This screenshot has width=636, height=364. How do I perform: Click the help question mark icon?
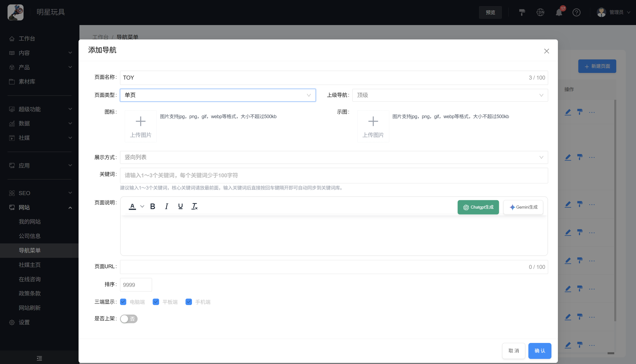click(x=577, y=12)
